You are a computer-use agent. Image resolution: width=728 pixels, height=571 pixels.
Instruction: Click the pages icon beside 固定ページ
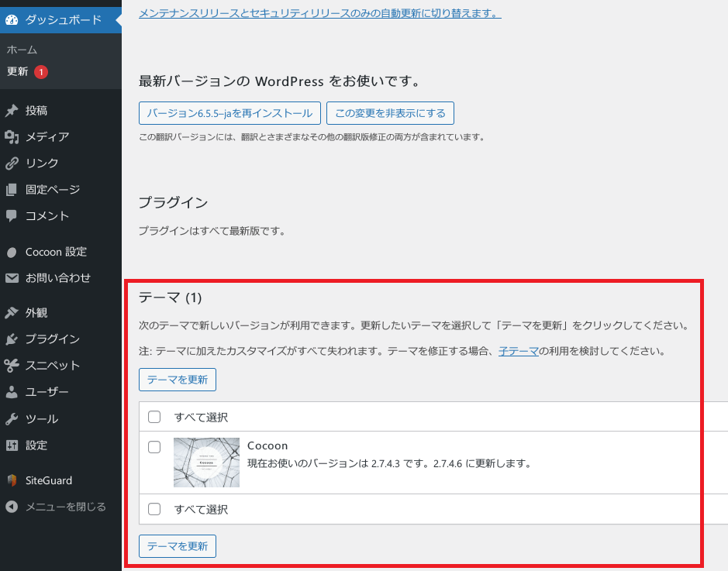(x=12, y=190)
